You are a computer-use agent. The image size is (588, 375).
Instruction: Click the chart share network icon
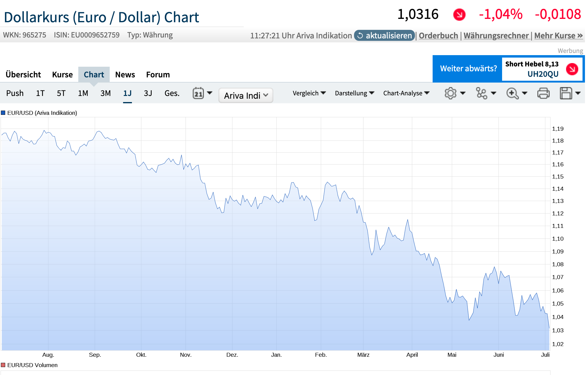coord(482,93)
